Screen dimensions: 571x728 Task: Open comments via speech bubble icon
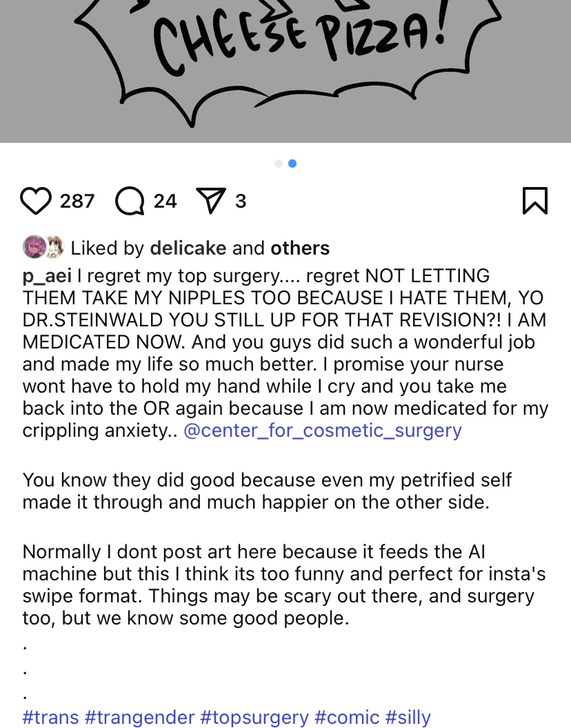coord(130,201)
